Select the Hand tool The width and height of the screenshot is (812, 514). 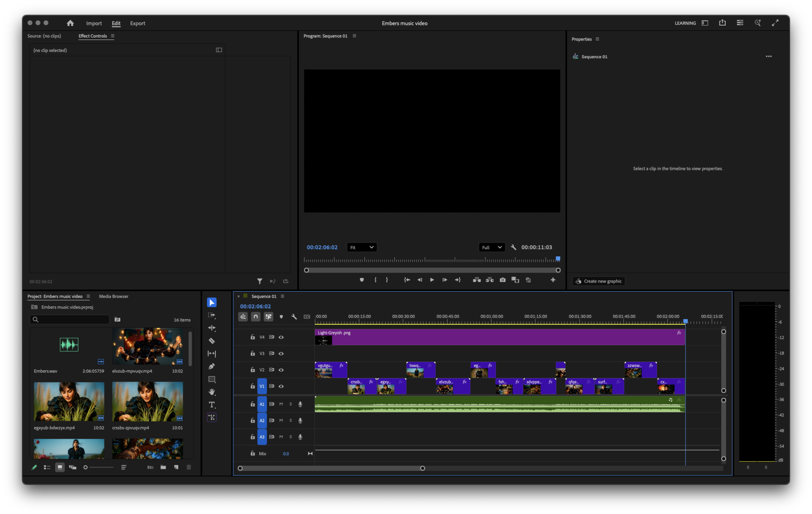pos(212,392)
